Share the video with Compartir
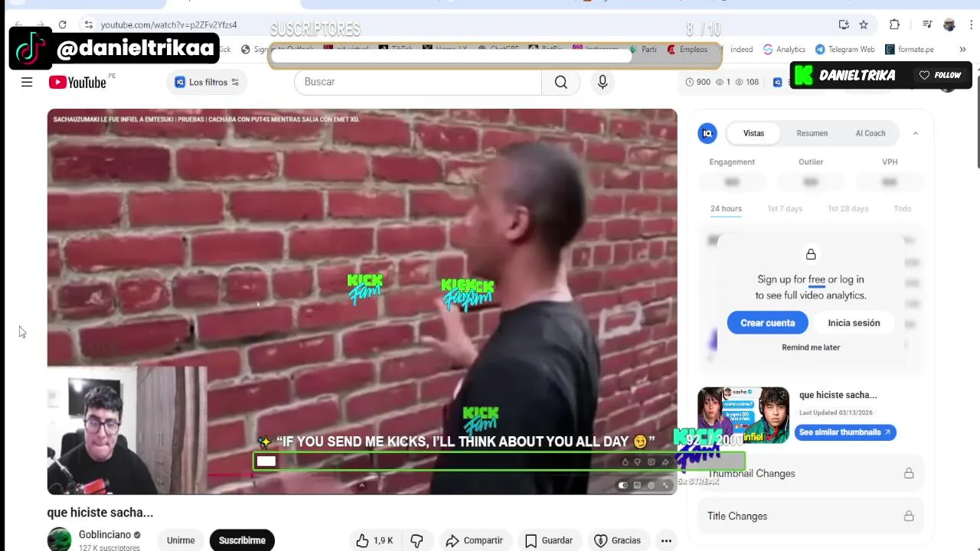The image size is (980, 551). [x=474, y=540]
